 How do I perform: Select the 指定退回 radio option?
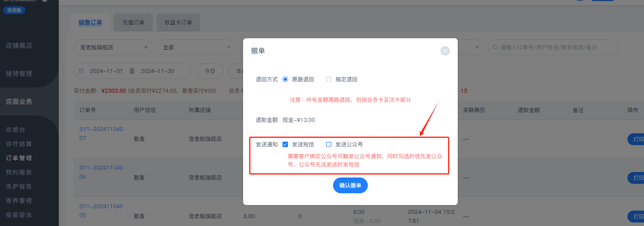329,79
